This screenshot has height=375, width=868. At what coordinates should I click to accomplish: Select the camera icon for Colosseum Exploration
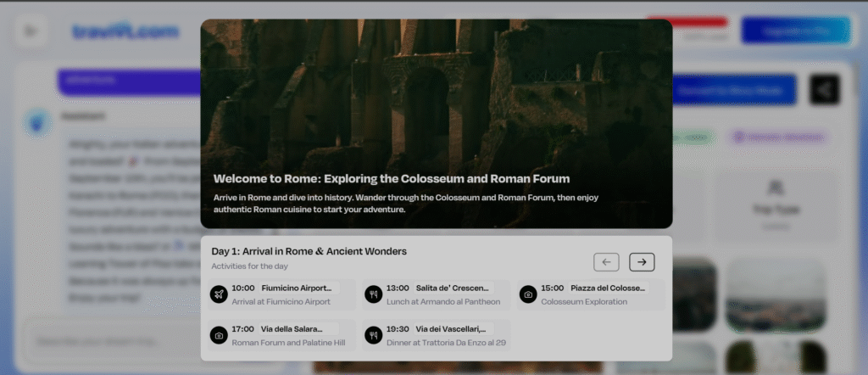point(528,294)
